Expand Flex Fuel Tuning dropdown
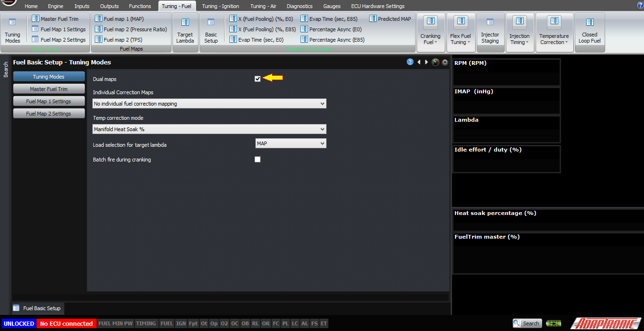 (460, 32)
